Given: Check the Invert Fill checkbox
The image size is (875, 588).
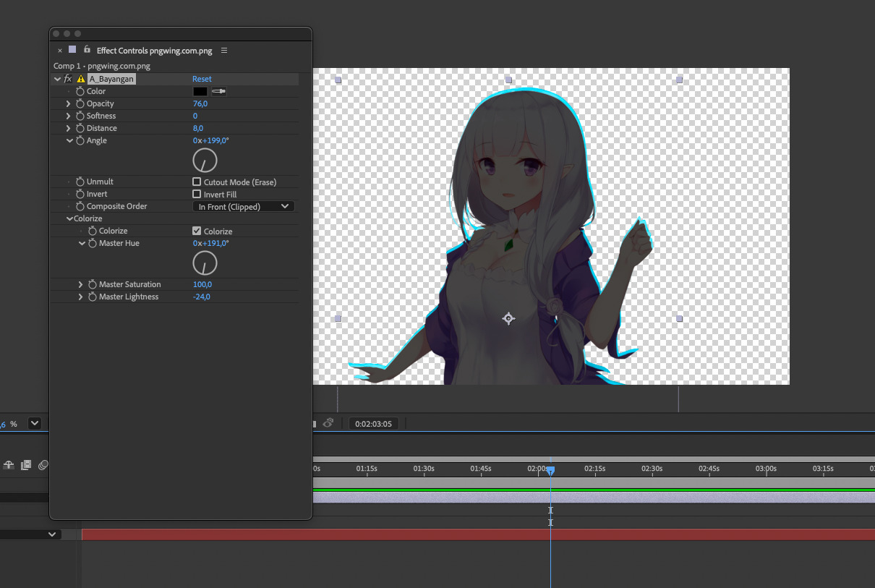Looking at the screenshot, I should [x=197, y=195].
